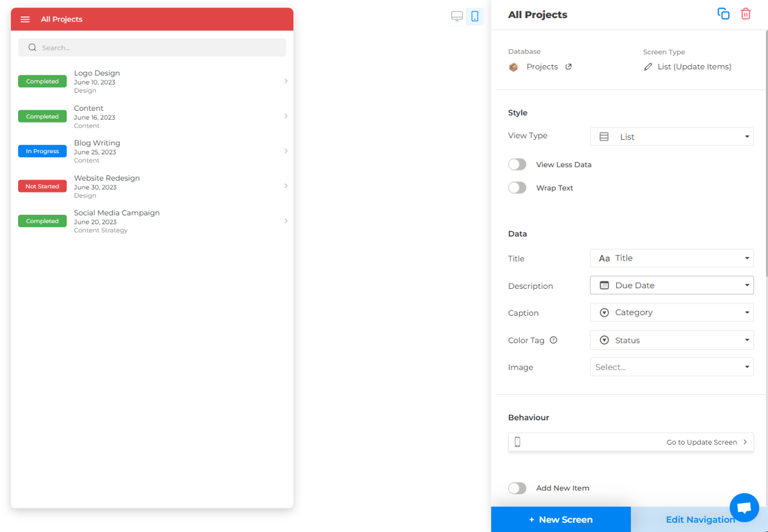The image size is (768, 532).
Task: Duplicate the All Projects screen
Action: coord(724,14)
